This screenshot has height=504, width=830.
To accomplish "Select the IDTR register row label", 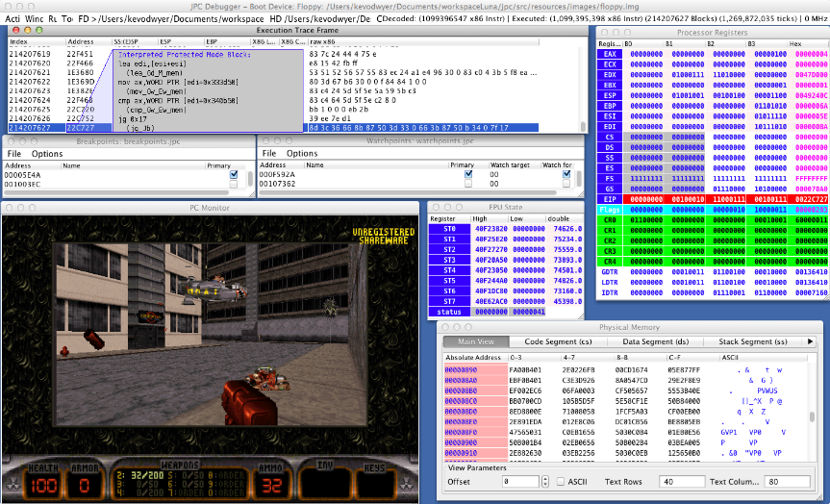I will [x=609, y=292].
